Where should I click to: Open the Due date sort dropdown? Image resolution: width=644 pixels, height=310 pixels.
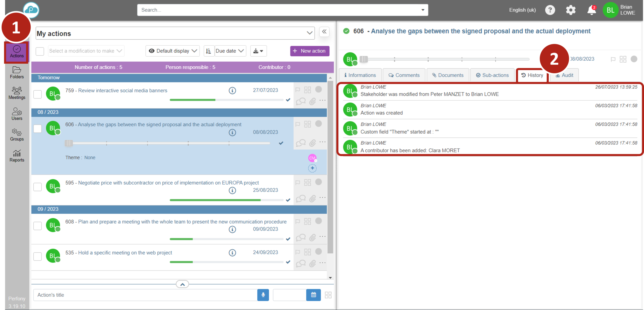click(230, 51)
